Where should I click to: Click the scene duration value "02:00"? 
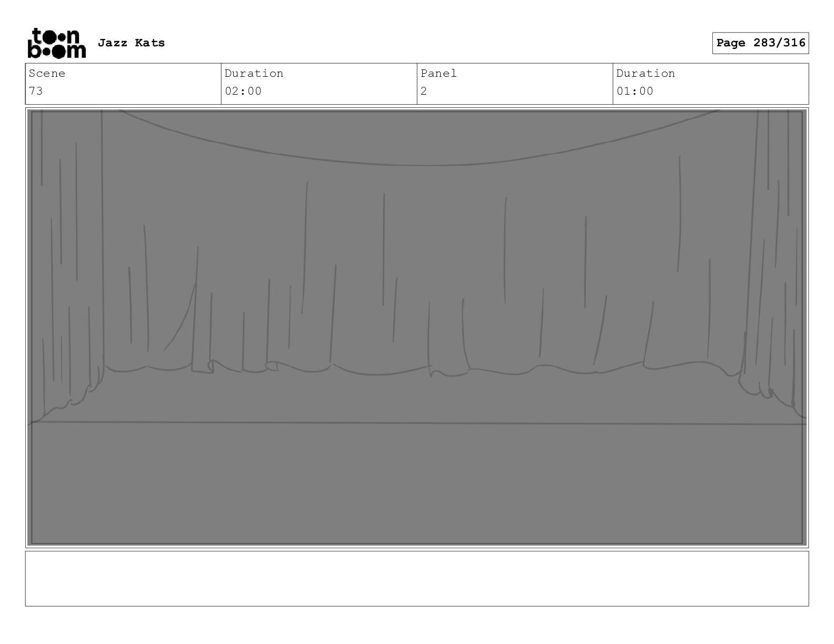point(243,91)
